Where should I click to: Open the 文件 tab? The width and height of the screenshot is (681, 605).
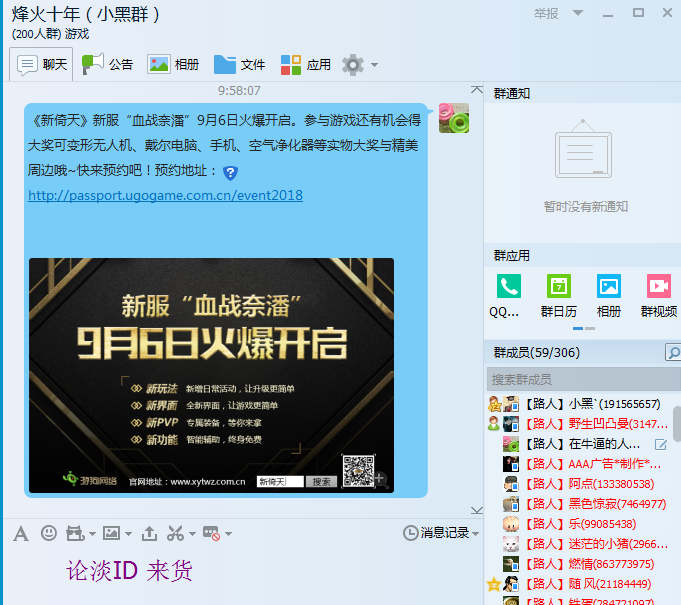[x=239, y=65]
